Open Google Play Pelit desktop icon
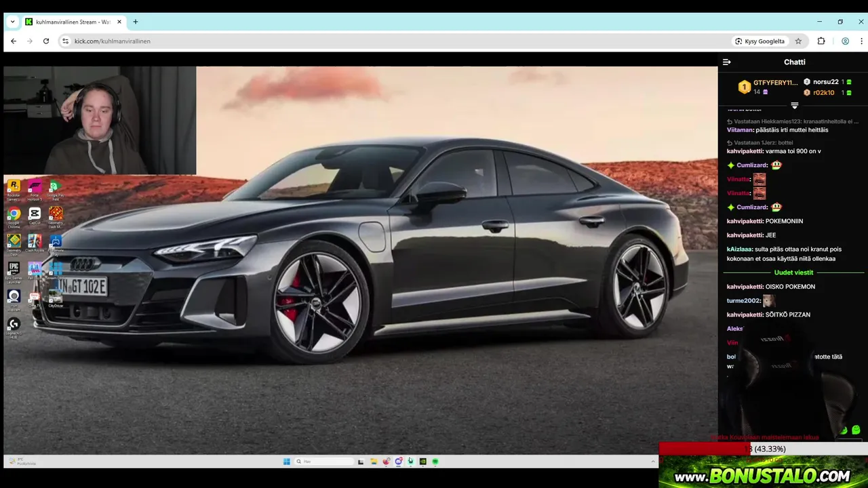 [56, 189]
